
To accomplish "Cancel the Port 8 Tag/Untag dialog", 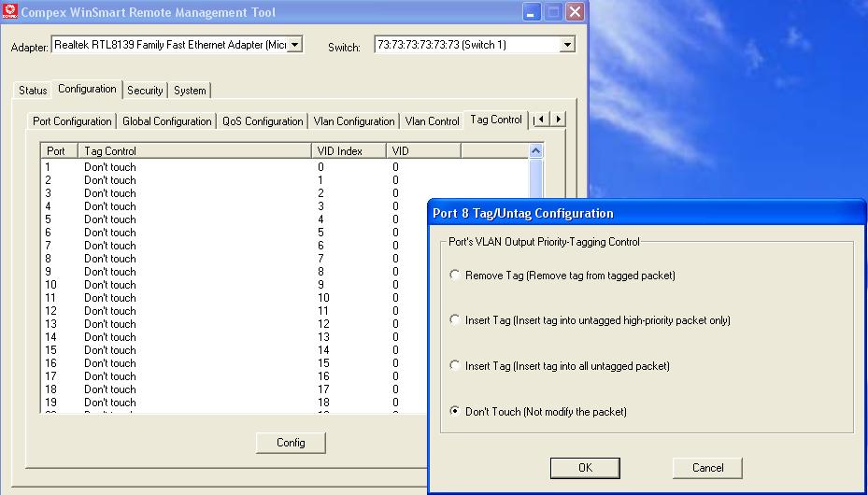I will (x=707, y=468).
